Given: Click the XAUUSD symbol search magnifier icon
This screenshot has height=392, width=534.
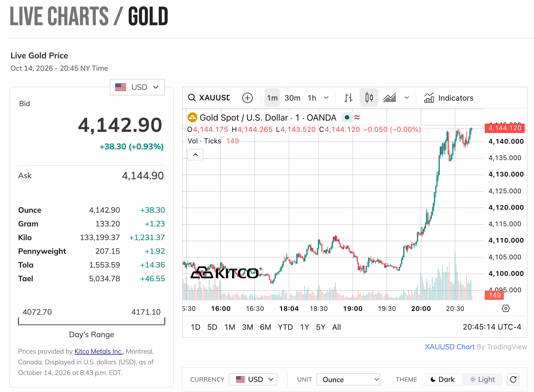Looking at the screenshot, I should (192, 98).
